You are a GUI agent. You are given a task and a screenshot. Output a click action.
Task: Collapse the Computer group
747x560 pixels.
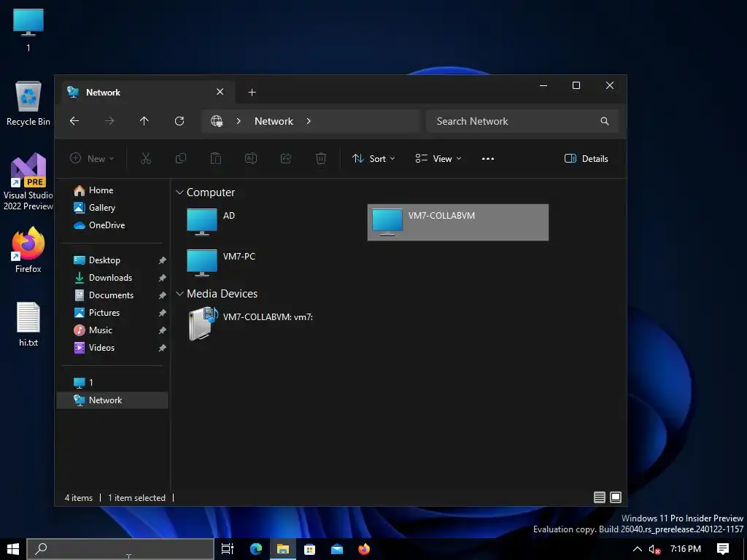pos(179,192)
